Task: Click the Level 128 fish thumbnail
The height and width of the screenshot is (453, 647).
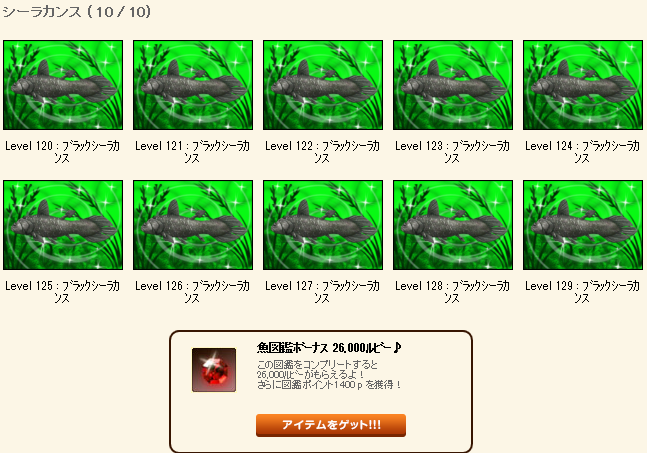Action: (453, 225)
